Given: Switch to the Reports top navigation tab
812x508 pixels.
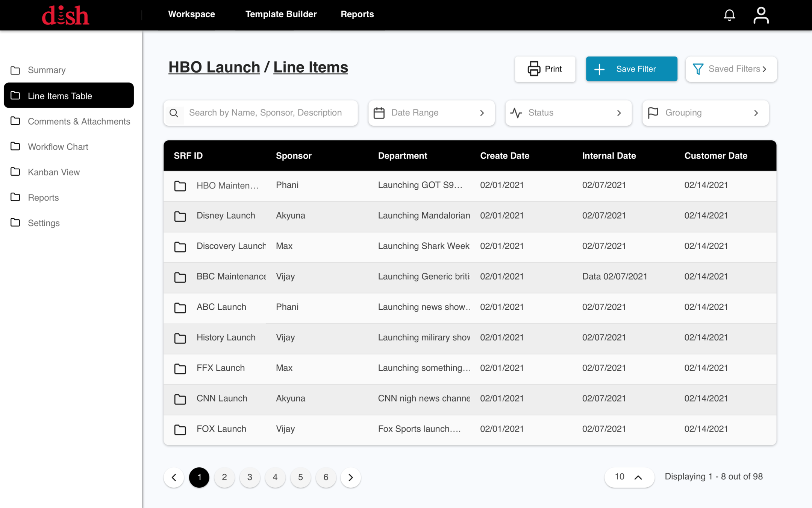Looking at the screenshot, I should point(357,14).
